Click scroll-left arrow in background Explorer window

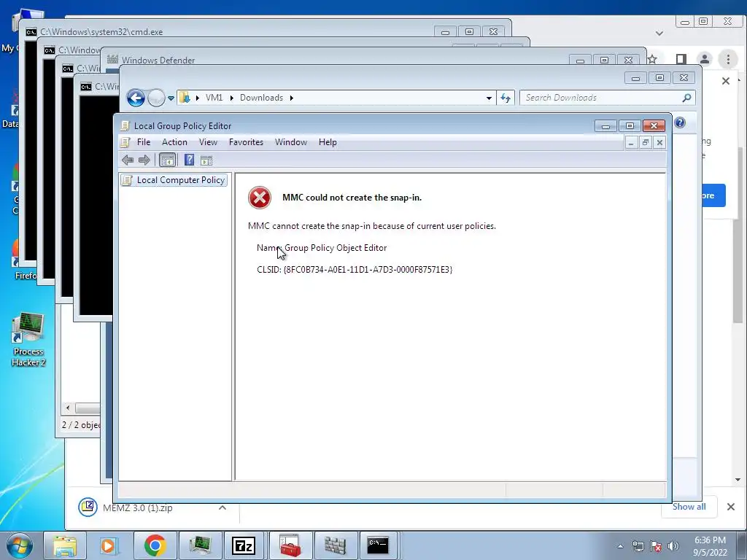[68, 408]
